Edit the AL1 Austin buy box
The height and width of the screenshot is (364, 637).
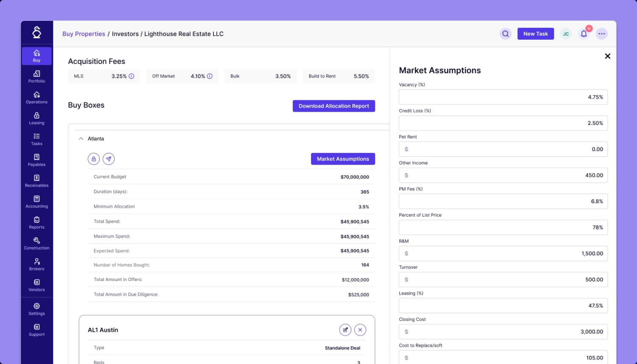pos(345,329)
